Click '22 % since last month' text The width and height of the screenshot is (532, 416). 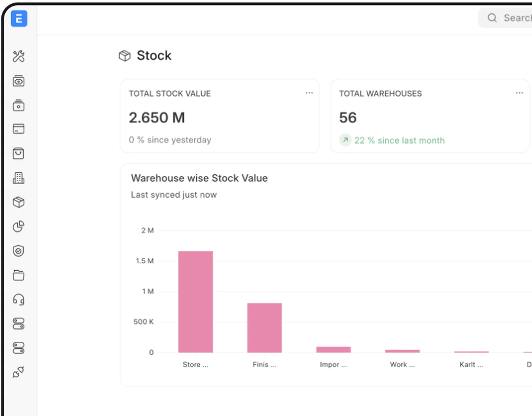400,140
